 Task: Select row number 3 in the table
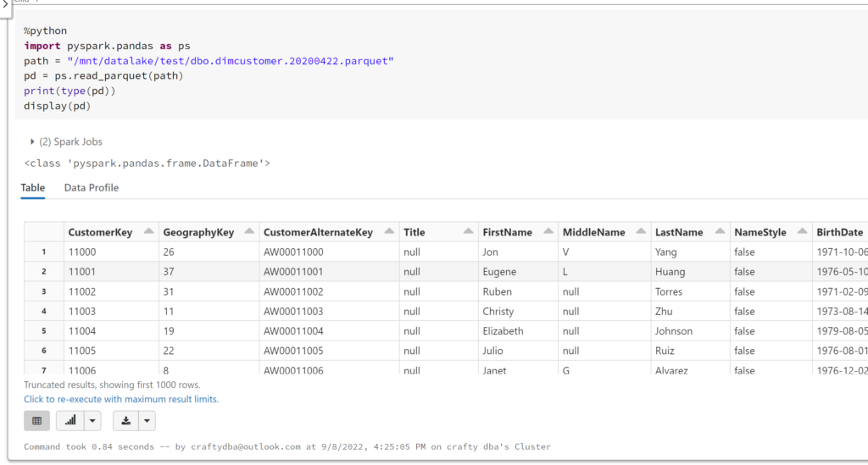tap(44, 291)
